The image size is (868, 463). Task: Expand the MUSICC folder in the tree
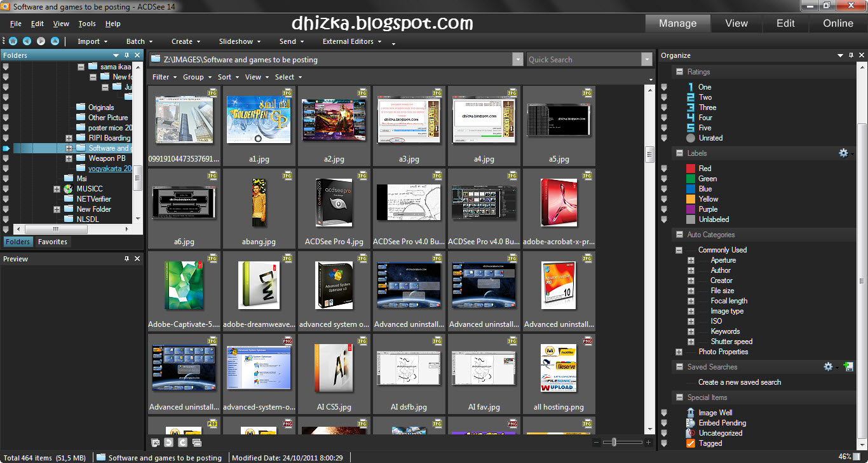tap(57, 189)
